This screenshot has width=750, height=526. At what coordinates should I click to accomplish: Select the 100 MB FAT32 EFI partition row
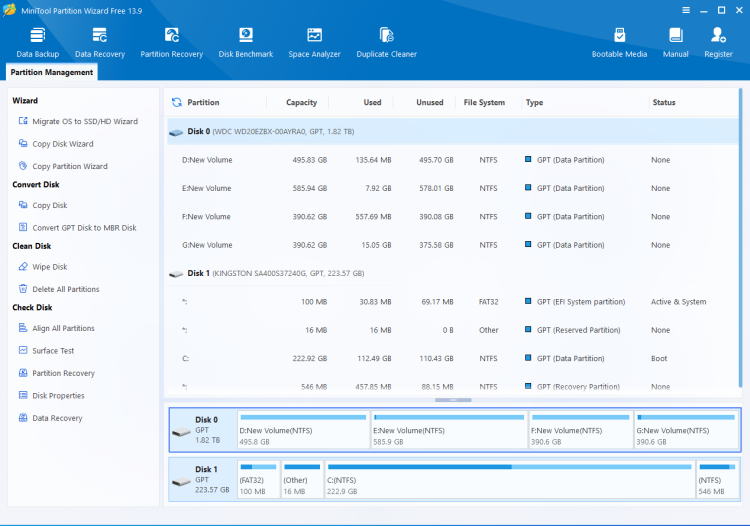click(x=452, y=302)
